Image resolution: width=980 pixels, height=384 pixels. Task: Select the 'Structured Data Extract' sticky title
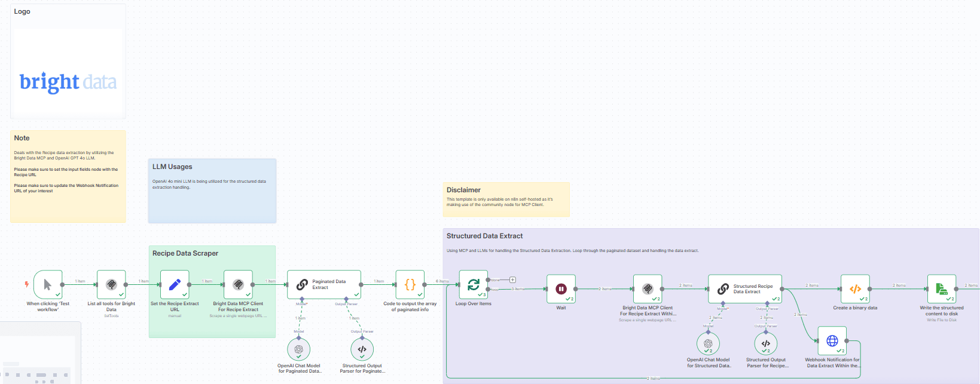pyautogui.click(x=484, y=236)
